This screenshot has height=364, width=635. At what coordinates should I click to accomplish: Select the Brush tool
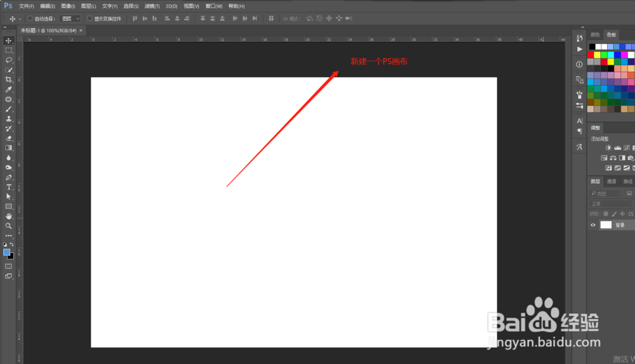click(8, 109)
